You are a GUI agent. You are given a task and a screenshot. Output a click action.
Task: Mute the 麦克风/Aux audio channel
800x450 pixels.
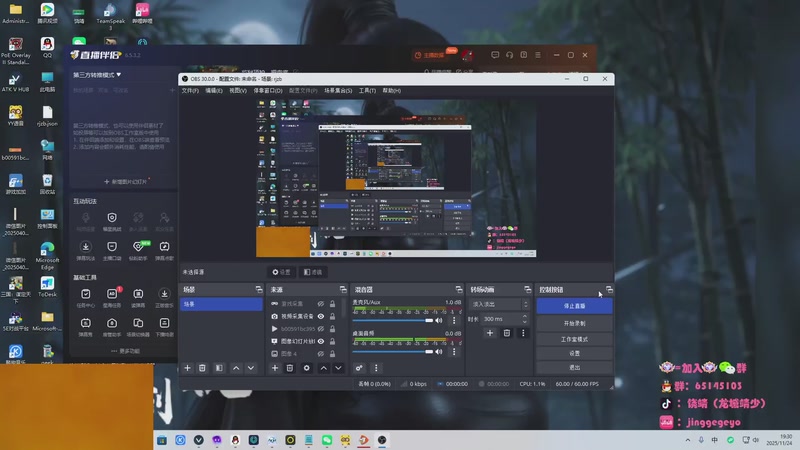[439, 320]
